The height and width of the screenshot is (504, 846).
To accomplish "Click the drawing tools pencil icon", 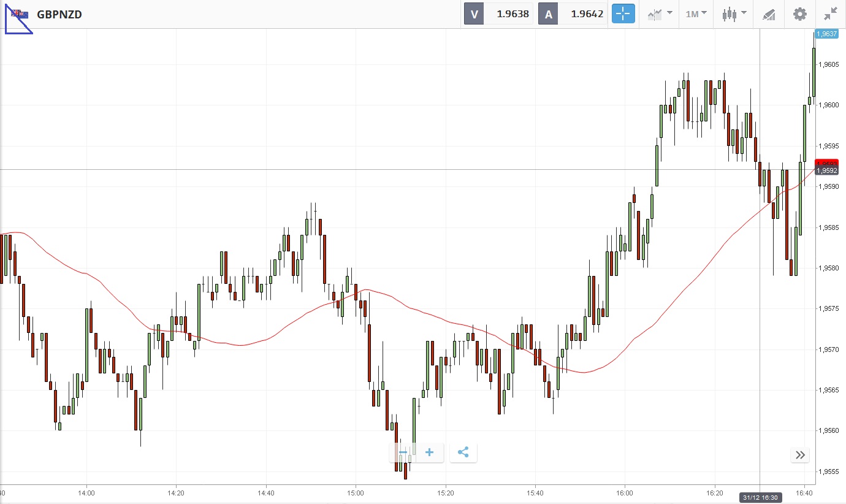I will 769,13.
